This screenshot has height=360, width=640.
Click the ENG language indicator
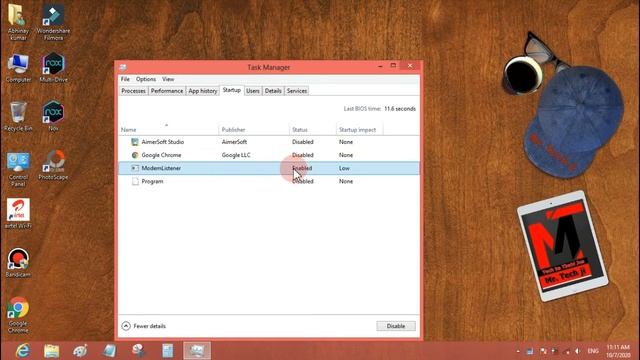click(x=593, y=351)
